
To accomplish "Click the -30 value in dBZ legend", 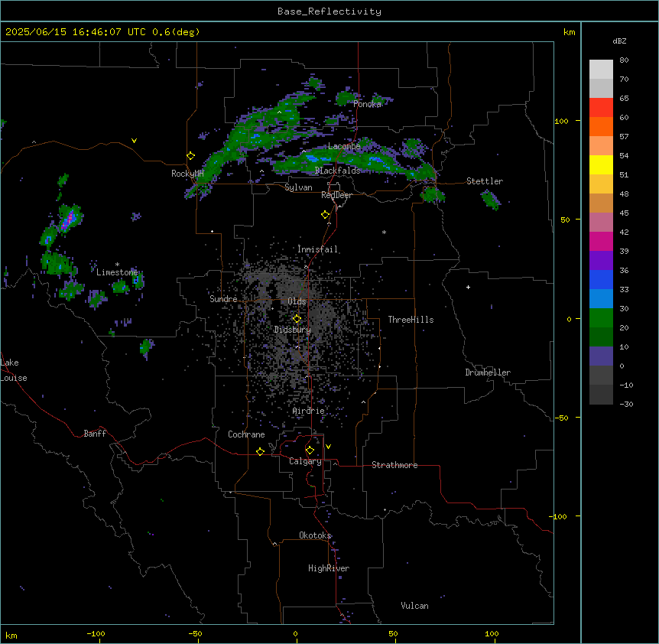I will [626, 405].
